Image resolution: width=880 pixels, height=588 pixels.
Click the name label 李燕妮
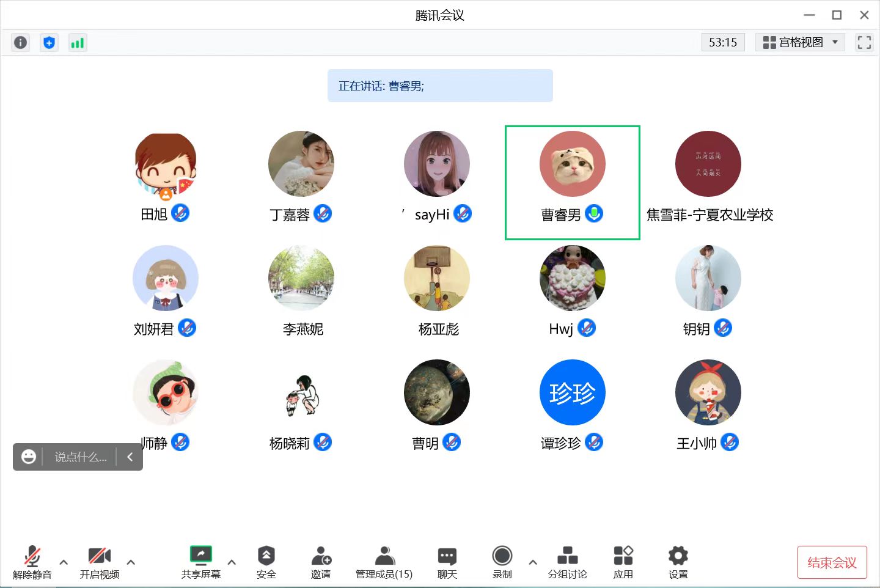[303, 329]
